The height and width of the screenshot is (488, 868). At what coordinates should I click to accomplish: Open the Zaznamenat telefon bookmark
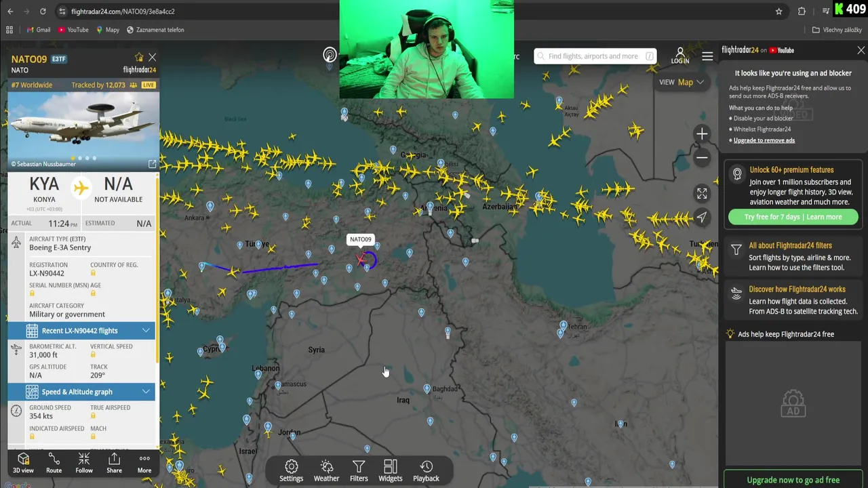point(155,30)
